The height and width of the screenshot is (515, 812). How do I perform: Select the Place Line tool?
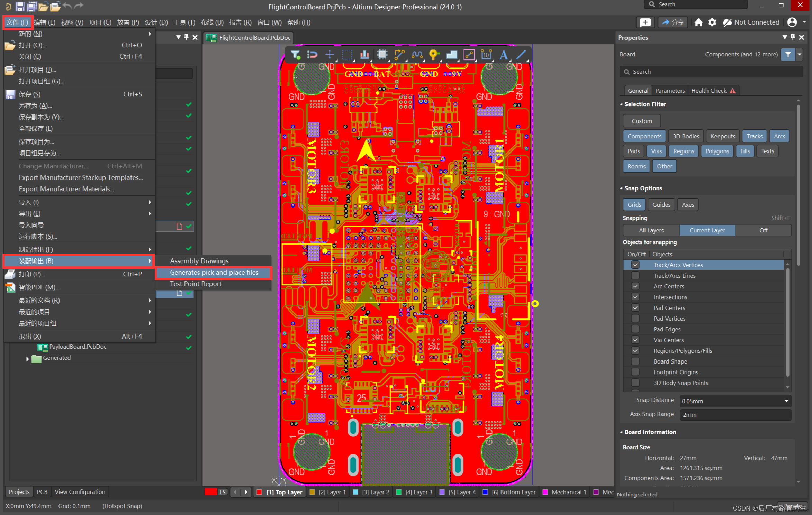[521, 54]
